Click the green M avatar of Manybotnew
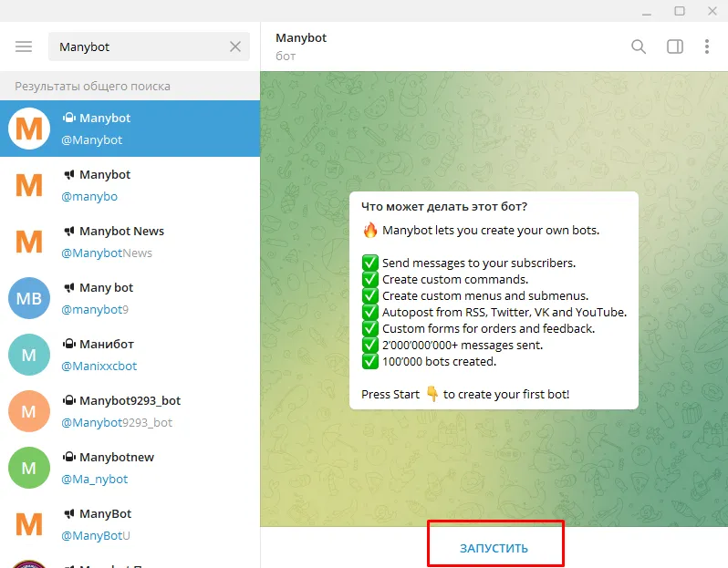The height and width of the screenshot is (568, 728). click(29, 469)
